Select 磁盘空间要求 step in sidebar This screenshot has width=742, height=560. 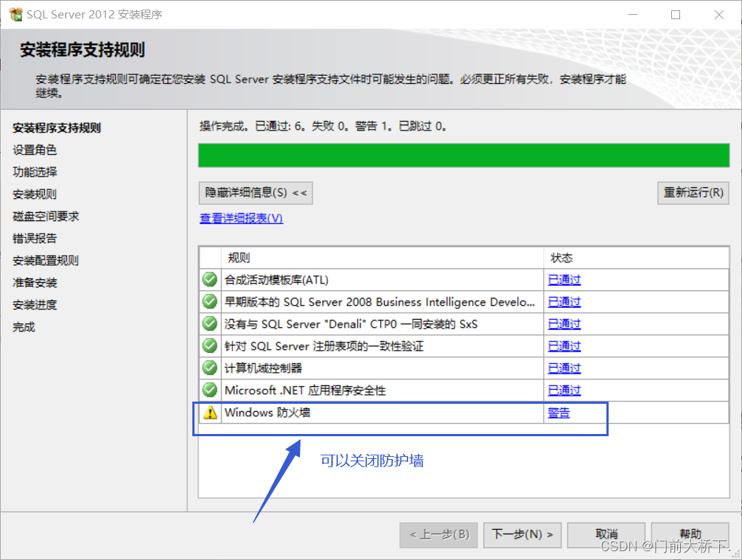click(46, 217)
